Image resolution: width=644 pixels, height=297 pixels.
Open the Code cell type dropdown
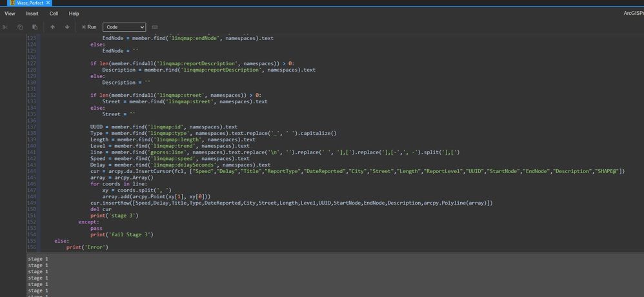coord(124,27)
